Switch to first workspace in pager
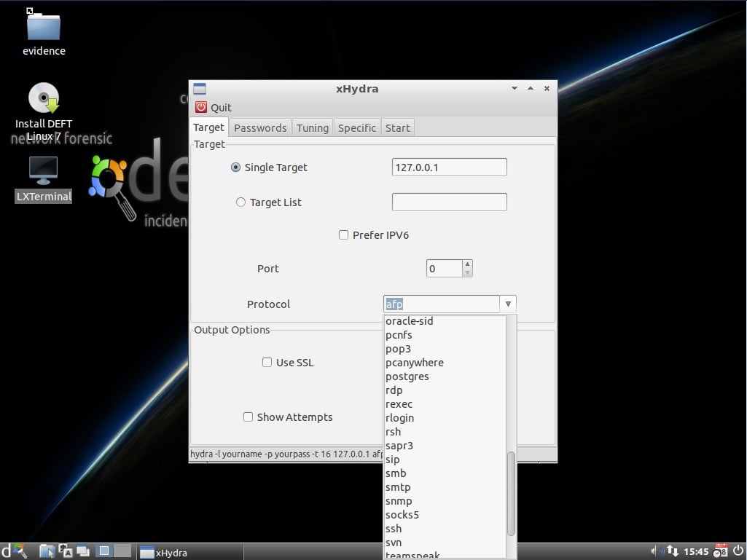 coord(104,551)
